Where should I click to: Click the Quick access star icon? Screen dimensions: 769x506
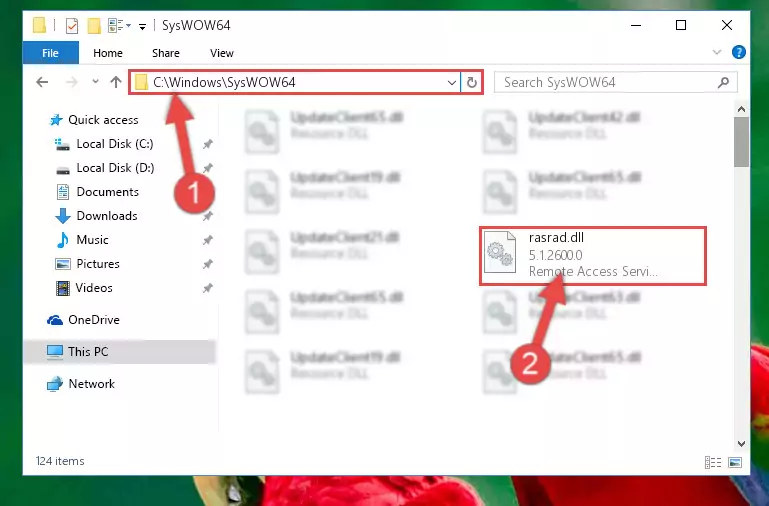[x=56, y=120]
